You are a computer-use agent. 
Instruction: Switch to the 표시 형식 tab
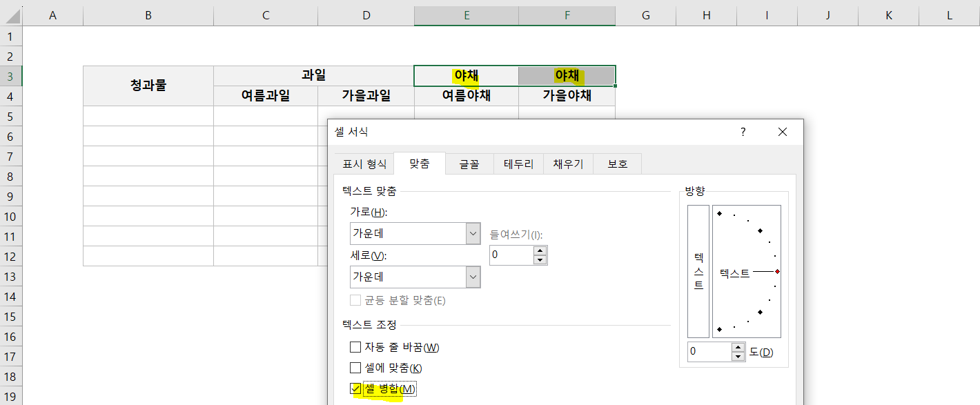tap(364, 164)
